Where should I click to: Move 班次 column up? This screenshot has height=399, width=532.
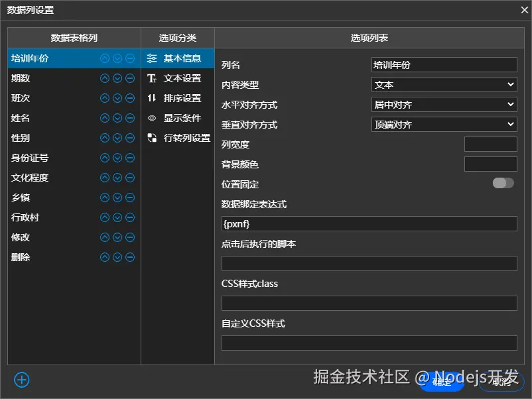pyautogui.click(x=103, y=97)
